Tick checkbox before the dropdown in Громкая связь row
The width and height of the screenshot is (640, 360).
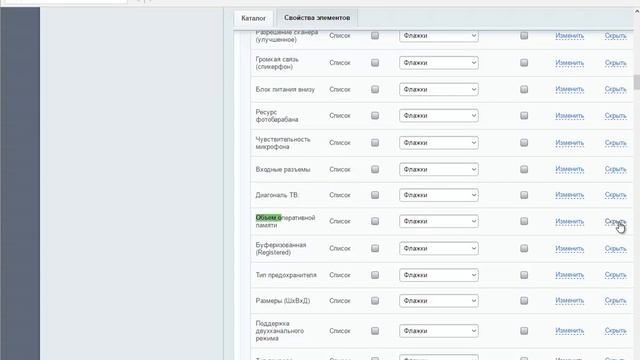click(375, 63)
